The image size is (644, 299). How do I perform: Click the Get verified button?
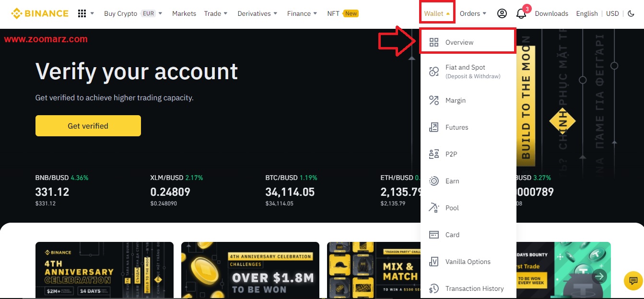88,126
